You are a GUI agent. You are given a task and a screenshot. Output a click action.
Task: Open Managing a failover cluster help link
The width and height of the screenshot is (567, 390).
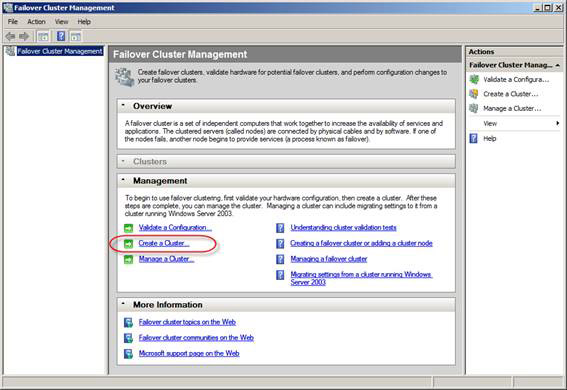pyautogui.click(x=329, y=259)
